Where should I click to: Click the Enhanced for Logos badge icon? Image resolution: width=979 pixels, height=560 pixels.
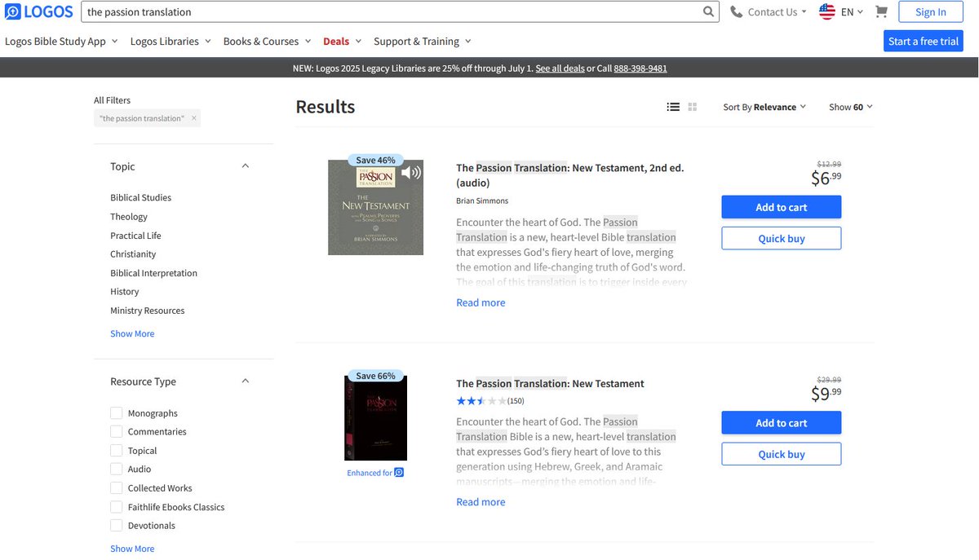tap(399, 473)
